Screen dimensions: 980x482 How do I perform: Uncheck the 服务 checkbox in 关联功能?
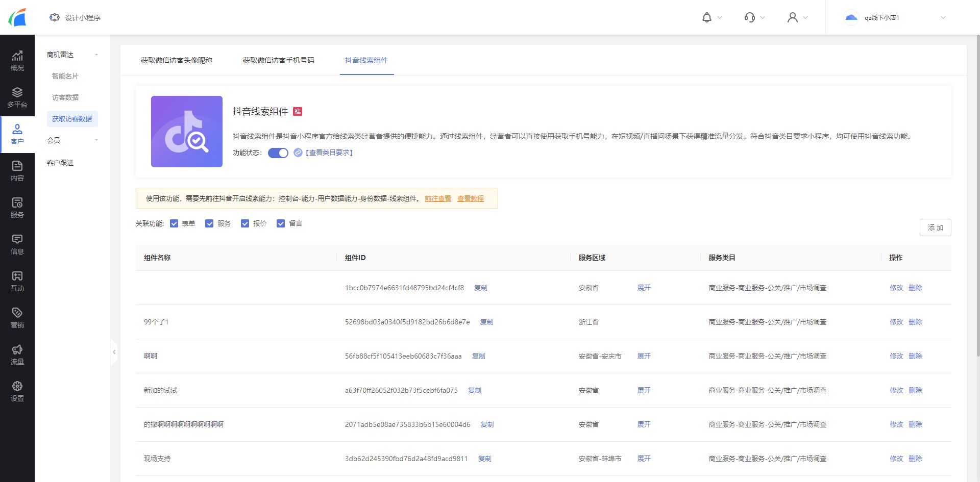pyautogui.click(x=209, y=223)
